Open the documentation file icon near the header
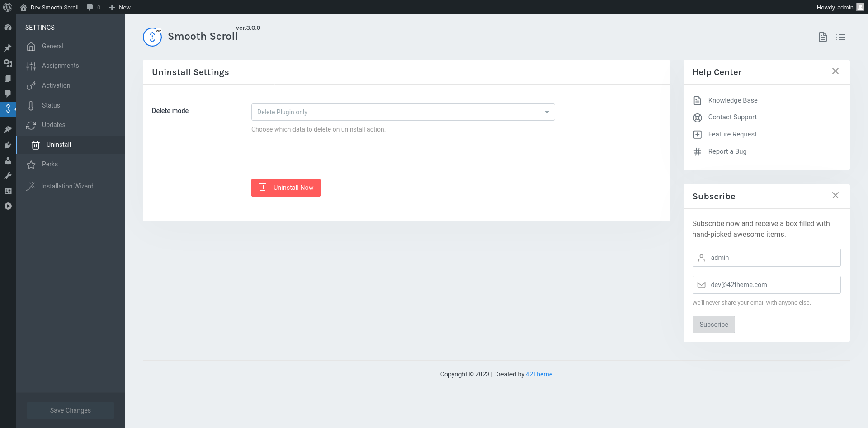This screenshot has width=868, height=428. point(822,37)
